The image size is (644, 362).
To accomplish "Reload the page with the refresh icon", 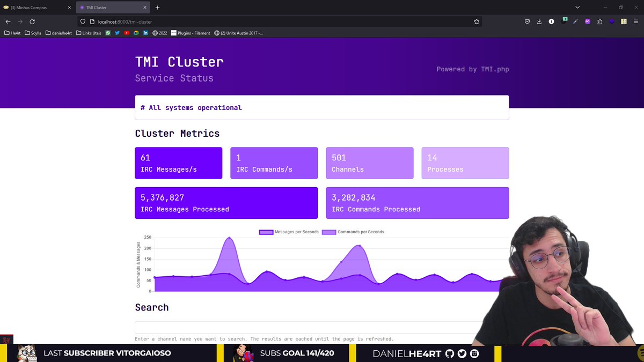I will [x=32, y=21].
